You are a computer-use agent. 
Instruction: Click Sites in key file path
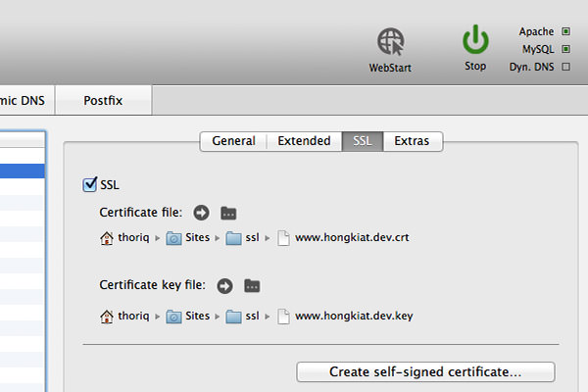coord(197,316)
